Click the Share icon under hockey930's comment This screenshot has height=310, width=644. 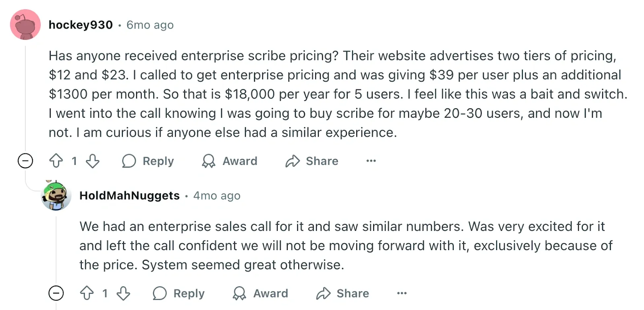293,161
